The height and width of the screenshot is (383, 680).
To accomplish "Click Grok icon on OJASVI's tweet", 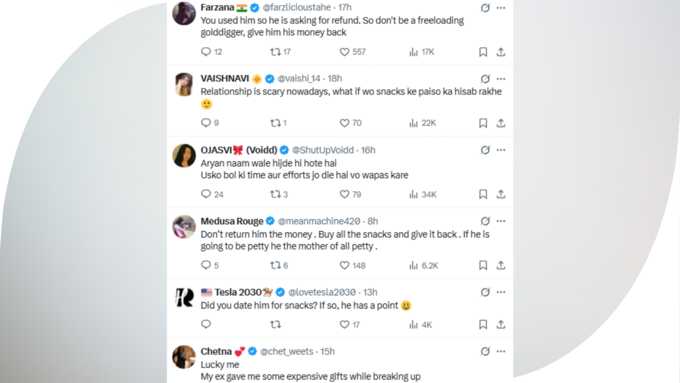I will point(485,150).
